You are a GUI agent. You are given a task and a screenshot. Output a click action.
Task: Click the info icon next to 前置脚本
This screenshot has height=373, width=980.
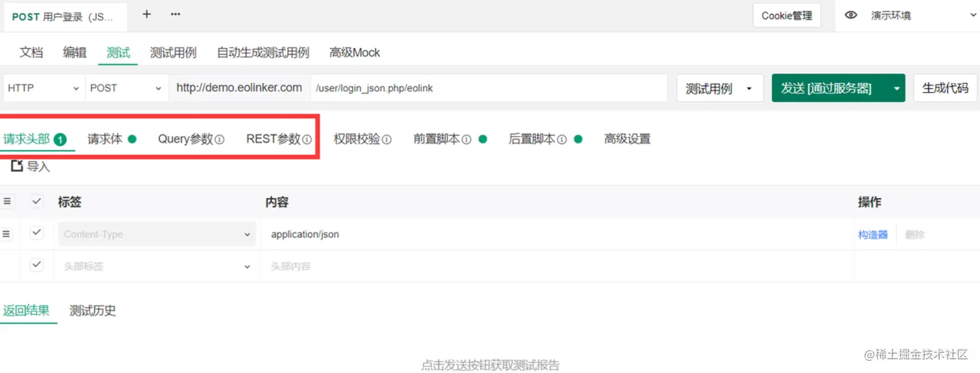(x=467, y=139)
